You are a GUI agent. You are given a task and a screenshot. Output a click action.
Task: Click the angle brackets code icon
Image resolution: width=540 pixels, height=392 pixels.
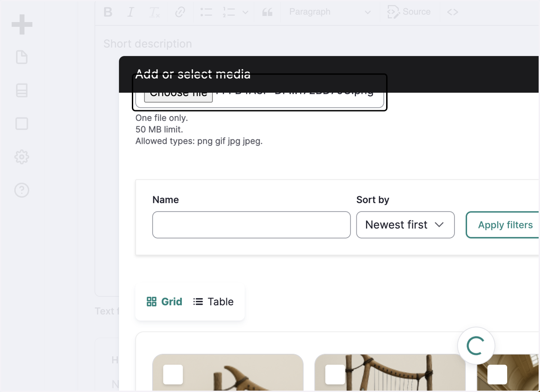click(453, 12)
